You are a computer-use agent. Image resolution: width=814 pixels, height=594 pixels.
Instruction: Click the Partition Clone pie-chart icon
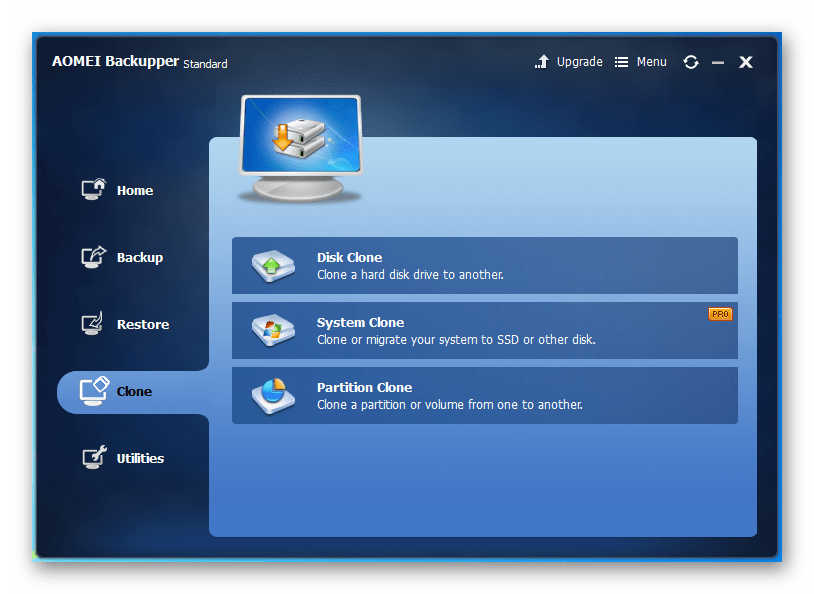pos(273,396)
